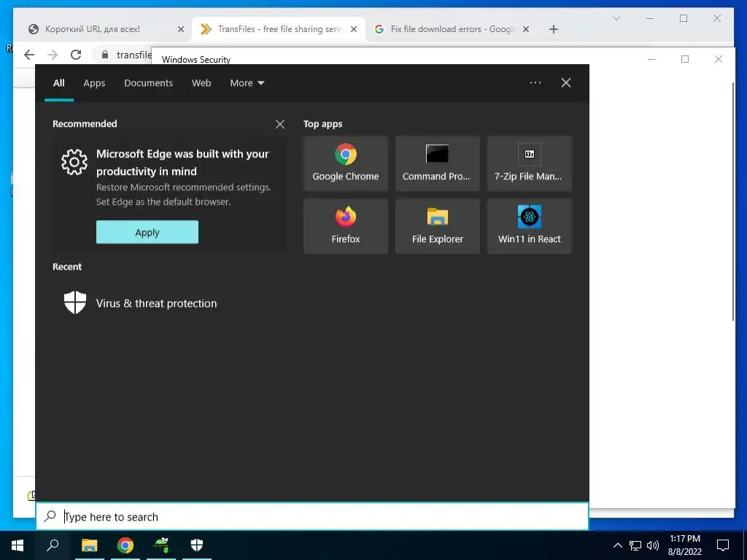The width and height of the screenshot is (747, 560).
Task: Select the All search tab
Action: (x=59, y=83)
